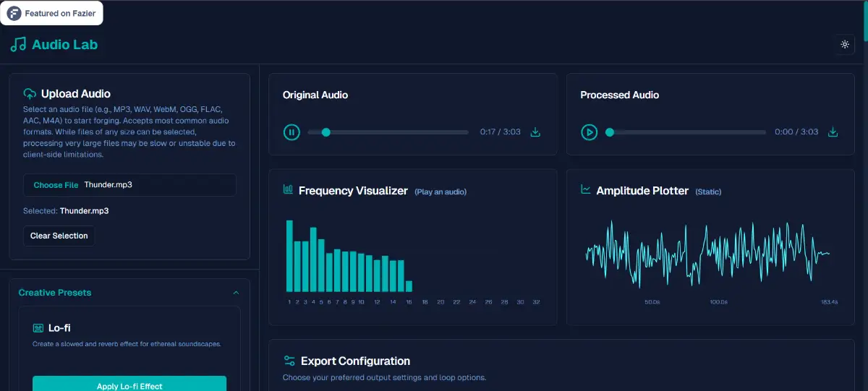Click the Amplitude Plotter line chart icon

(586, 190)
